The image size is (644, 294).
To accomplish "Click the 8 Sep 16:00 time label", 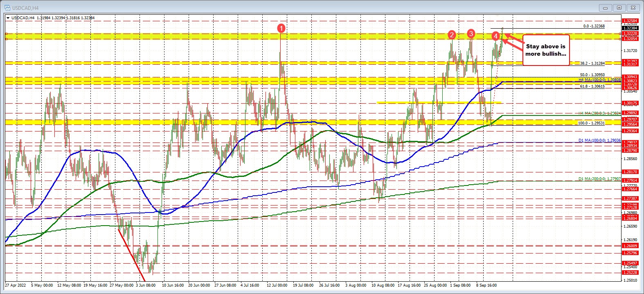I will pyautogui.click(x=486, y=285).
